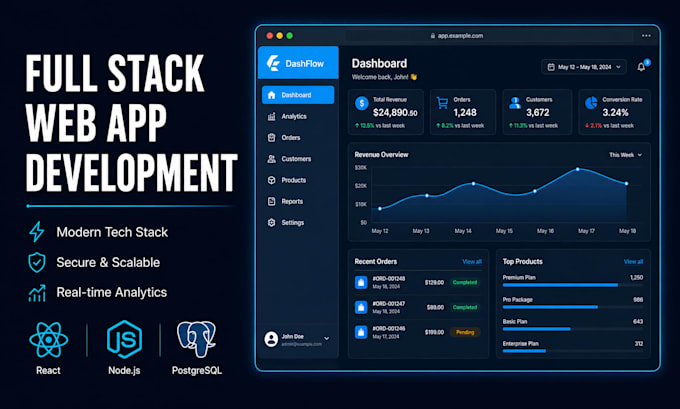The height and width of the screenshot is (409, 680).
Task: Click View all in Top Products
Action: (633, 262)
